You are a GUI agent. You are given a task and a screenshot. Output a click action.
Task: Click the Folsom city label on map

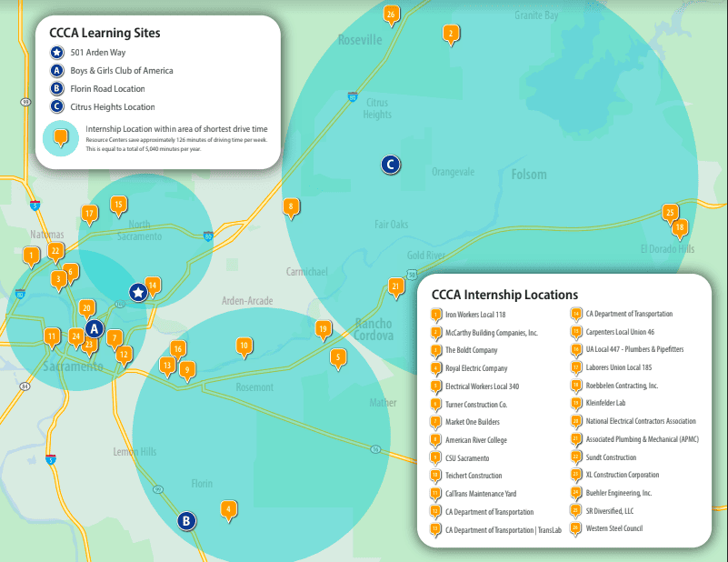tap(529, 175)
